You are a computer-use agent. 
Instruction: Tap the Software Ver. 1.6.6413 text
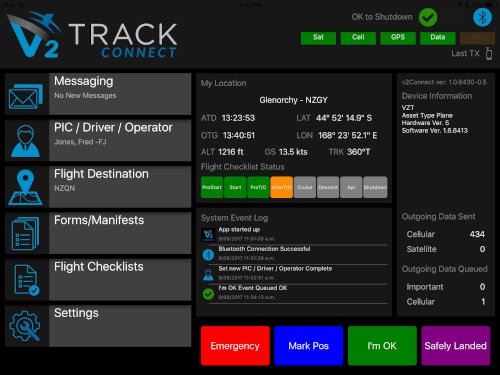click(x=435, y=131)
